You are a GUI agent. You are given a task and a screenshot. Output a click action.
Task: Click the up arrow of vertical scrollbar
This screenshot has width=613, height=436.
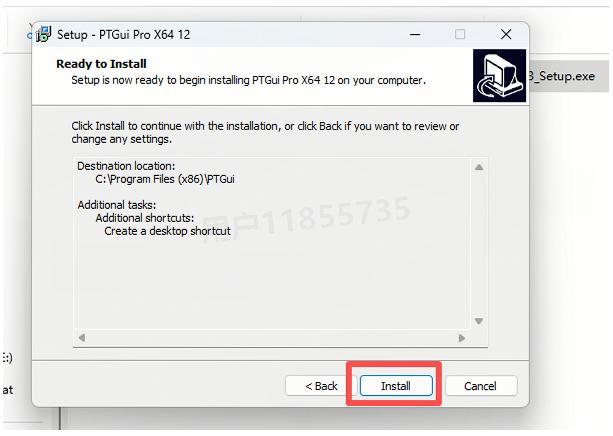tap(479, 167)
